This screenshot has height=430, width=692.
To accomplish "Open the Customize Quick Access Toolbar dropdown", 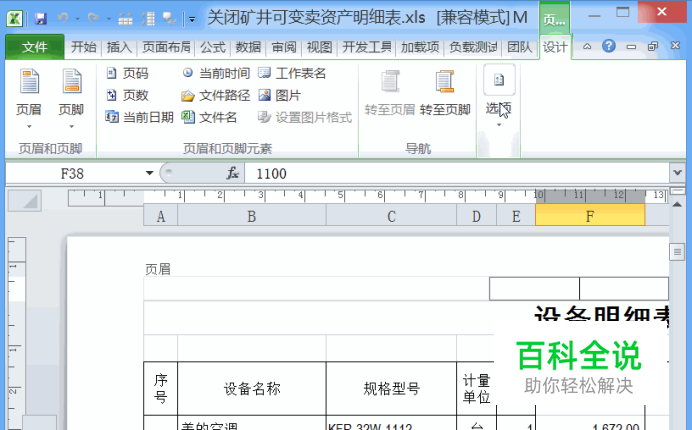I will [x=192, y=19].
